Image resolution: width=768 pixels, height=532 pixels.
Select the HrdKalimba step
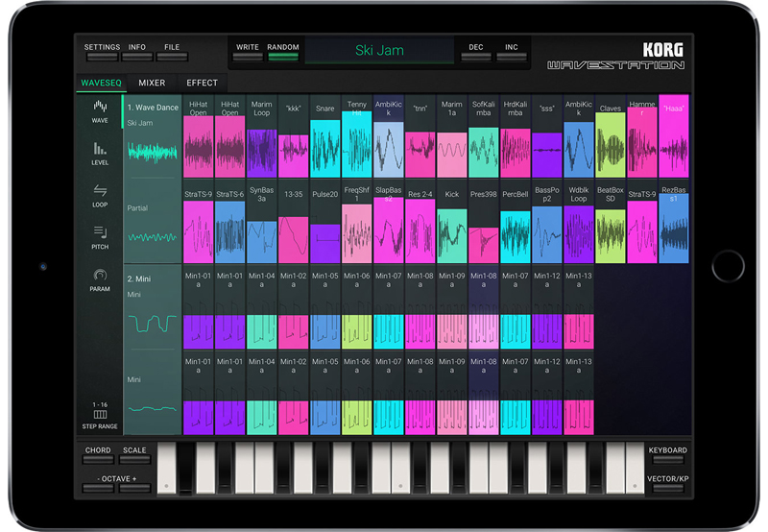click(516, 136)
